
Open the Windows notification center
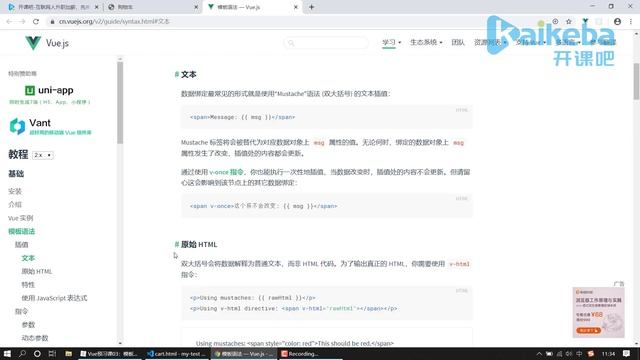coord(627,354)
